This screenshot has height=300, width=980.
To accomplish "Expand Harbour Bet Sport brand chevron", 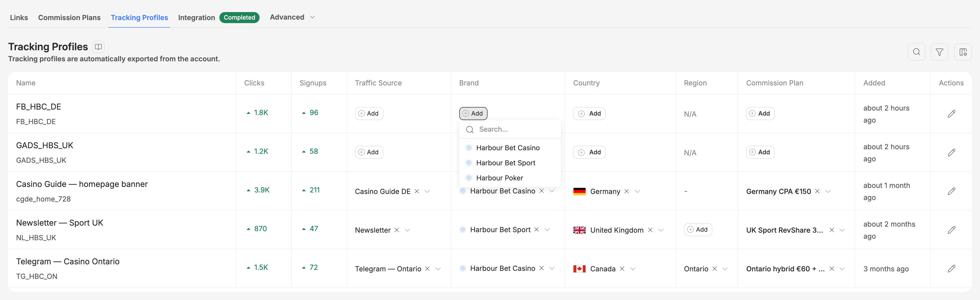I will (547, 230).
